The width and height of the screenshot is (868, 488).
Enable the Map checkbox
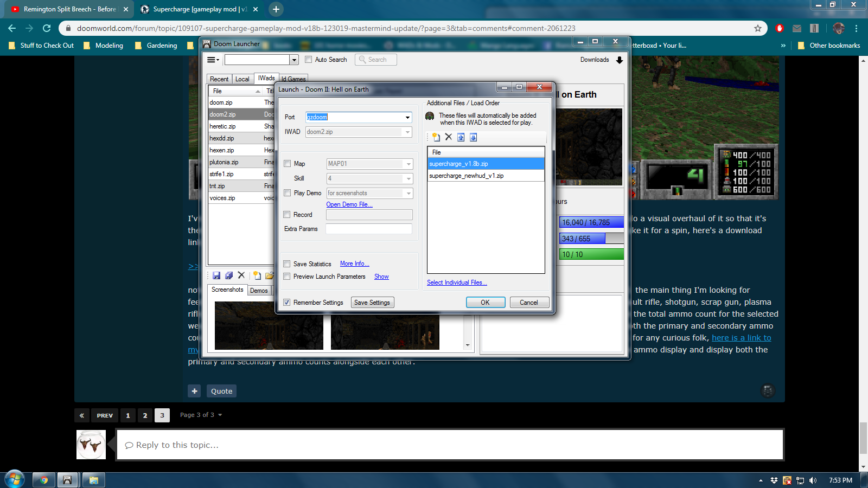coord(288,163)
